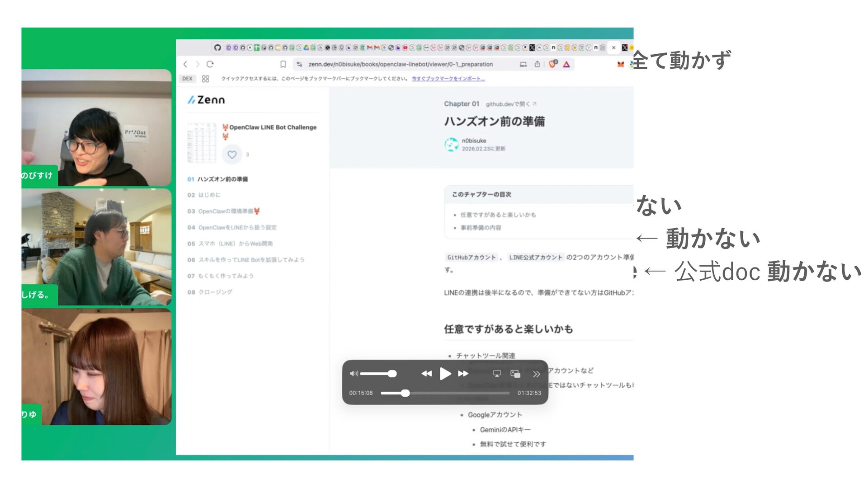Go back using the browser back arrow
This screenshot has width=868, height=488.
(x=185, y=64)
